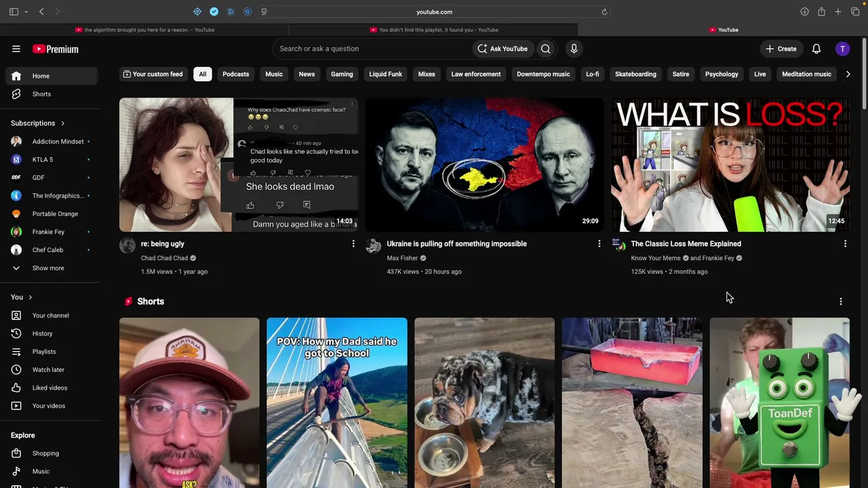Select the Gaming filter chip
868x488 pixels.
[x=342, y=74]
